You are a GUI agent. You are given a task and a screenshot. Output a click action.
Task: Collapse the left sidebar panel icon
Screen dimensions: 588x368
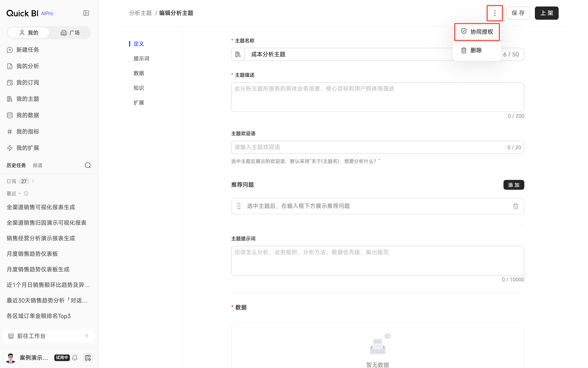point(86,13)
